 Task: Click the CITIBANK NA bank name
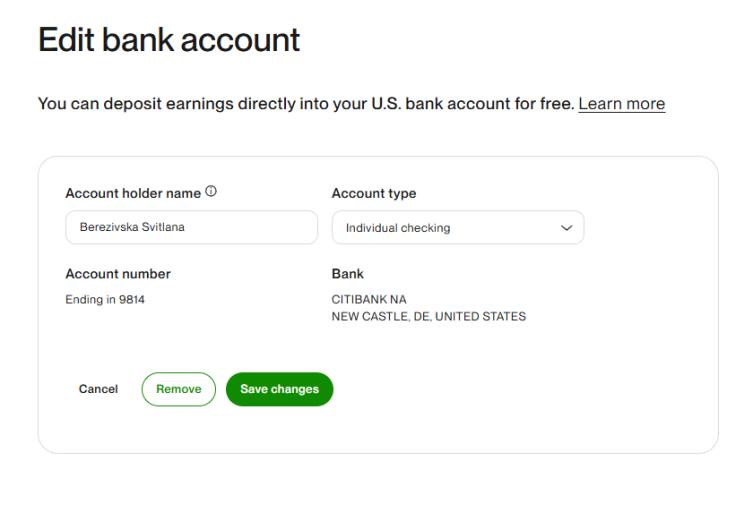coord(369,300)
